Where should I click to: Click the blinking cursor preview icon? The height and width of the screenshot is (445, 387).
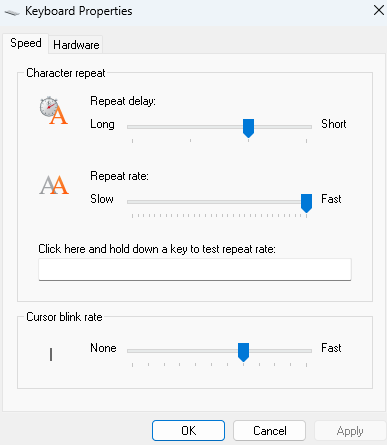coord(51,354)
